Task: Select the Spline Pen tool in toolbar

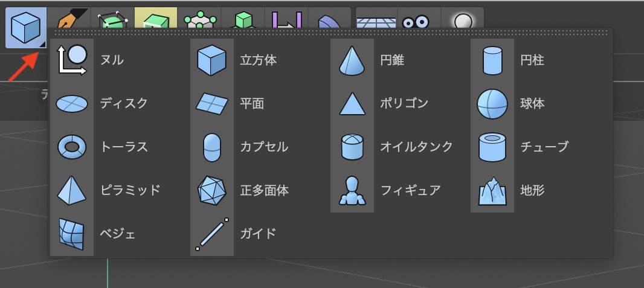Action: (68, 19)
